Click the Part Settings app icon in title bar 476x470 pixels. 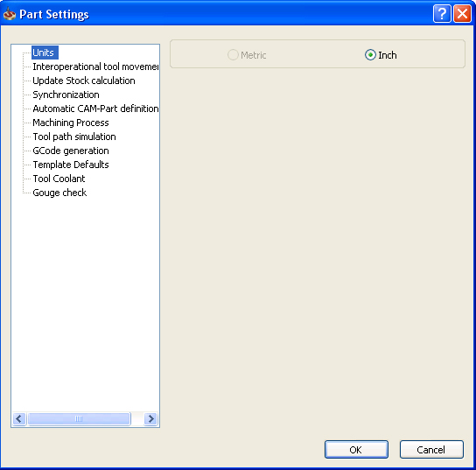coord(10,14)
